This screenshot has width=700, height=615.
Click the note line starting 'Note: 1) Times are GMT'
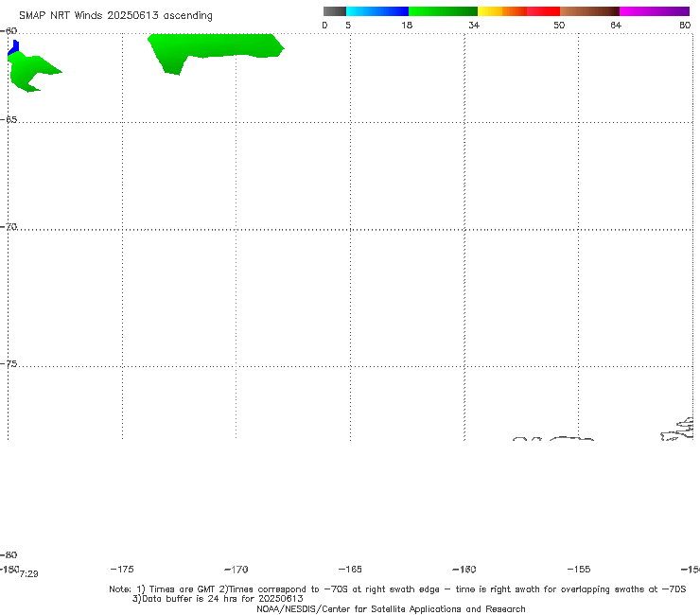point(397,589)
